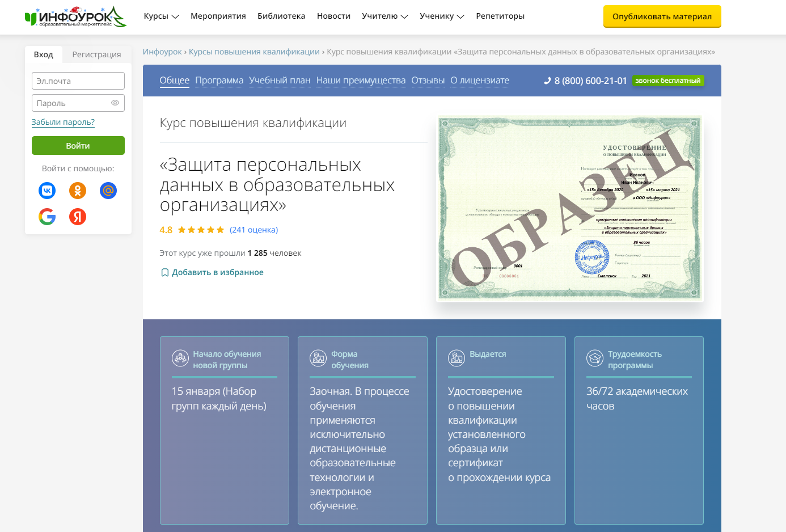Sign in with VK icon

[x=47, y=191]
